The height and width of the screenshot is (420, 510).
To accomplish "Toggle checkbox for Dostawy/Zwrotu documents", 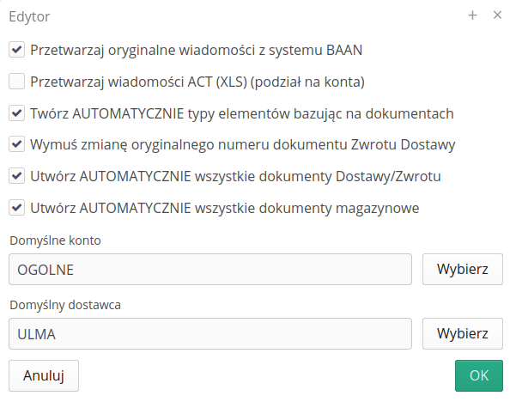I will [x=16, y=176].
